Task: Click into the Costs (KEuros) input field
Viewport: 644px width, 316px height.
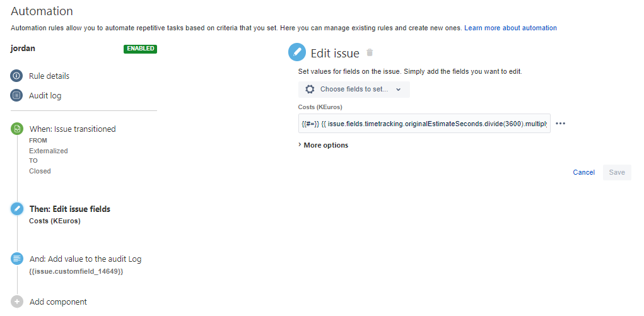Action: coord(424,123)
